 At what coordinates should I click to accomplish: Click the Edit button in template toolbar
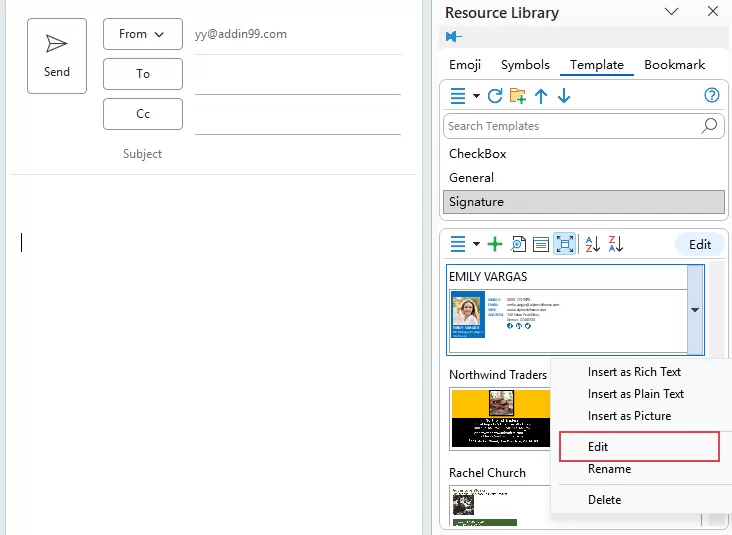point(700,244)
